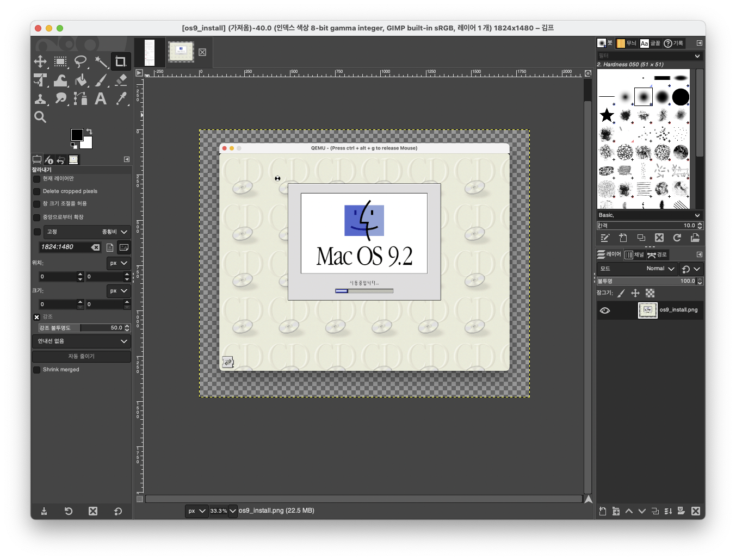Select the Eraser tool
The width and height of the screenshot is (736, 560).
click(121, 80)
